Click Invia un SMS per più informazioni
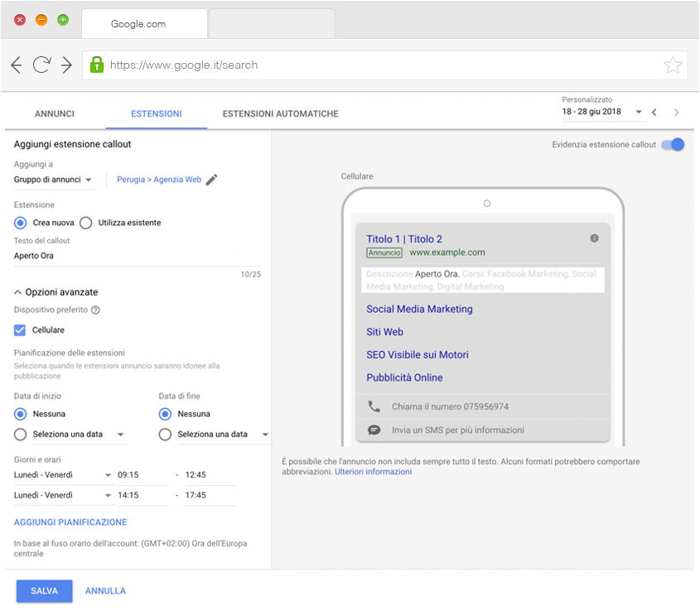This screenshot has width=700, height=616. pos(458,431)
